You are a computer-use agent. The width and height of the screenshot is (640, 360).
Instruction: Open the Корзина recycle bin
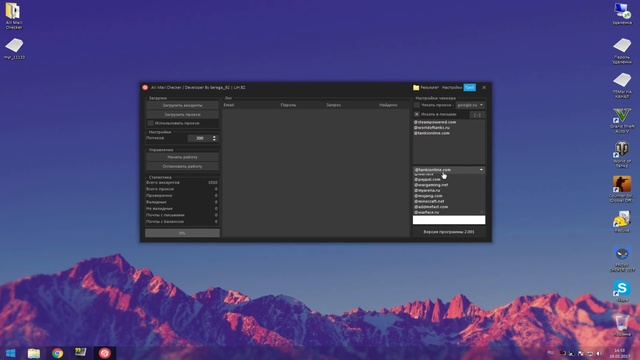622,325
